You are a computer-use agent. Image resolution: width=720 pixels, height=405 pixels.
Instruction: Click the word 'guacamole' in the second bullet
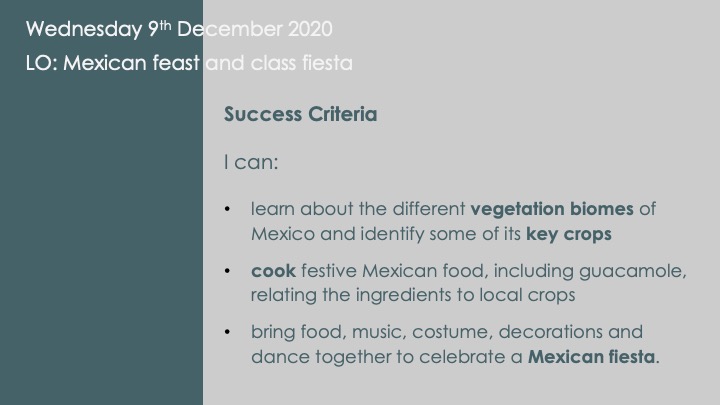coord(630,271)
